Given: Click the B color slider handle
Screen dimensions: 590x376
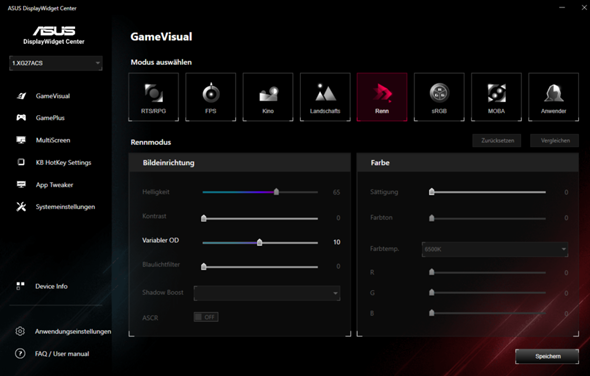Looking at the screenshot, I should click(x=432, y=313).
